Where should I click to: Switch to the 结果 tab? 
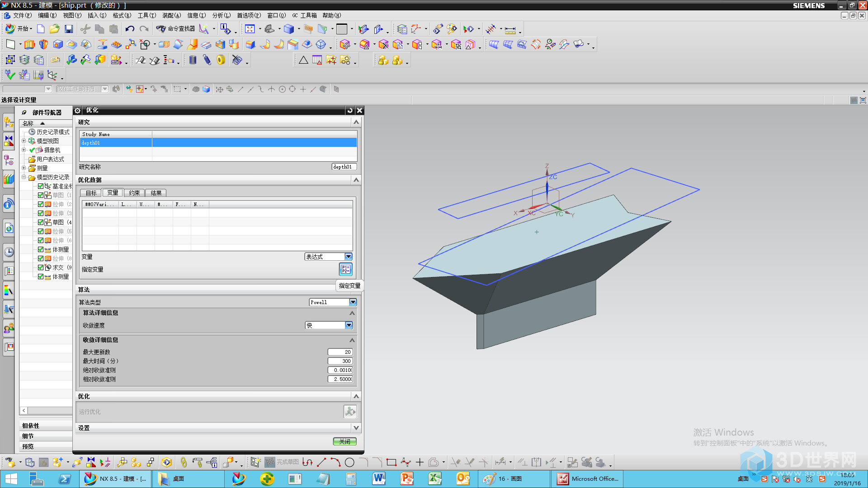[156, 193]
